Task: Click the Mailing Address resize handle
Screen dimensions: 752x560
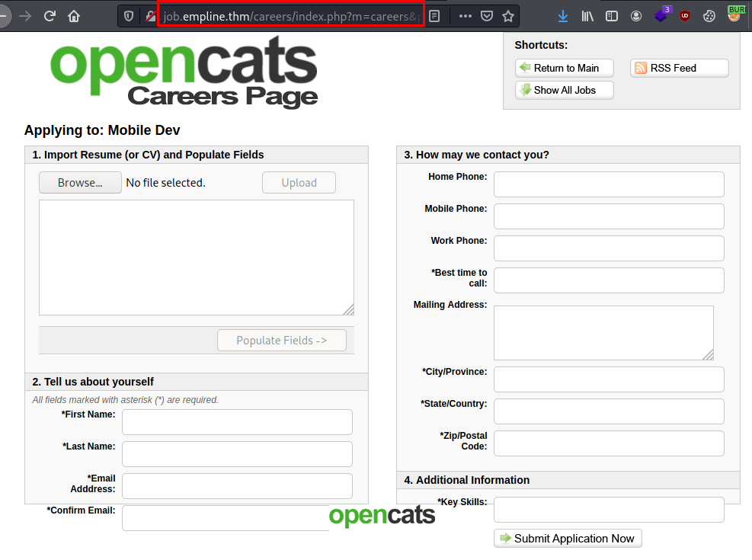Action: coord(709,355)
